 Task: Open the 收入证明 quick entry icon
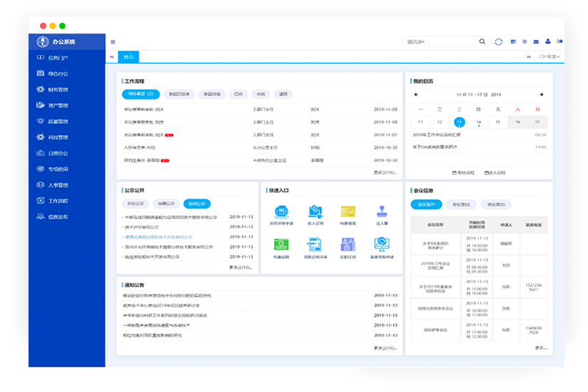pos(315,212)
